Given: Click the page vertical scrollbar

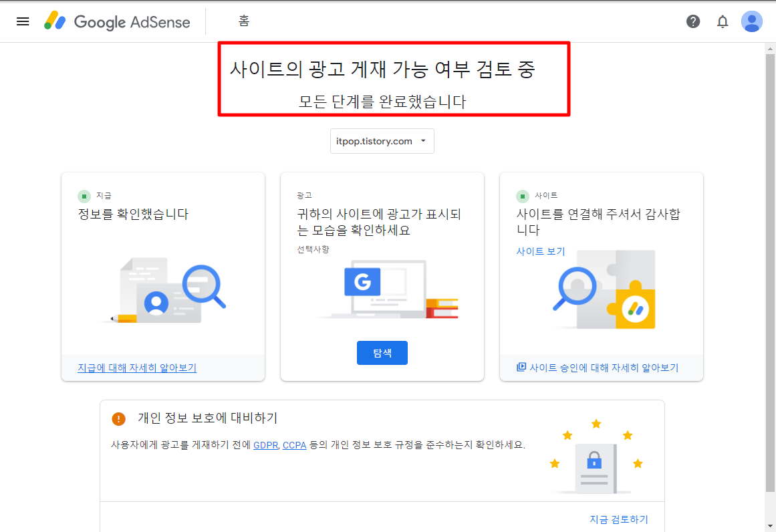Looking at the screenshot, I should click(x=770, y=272).
